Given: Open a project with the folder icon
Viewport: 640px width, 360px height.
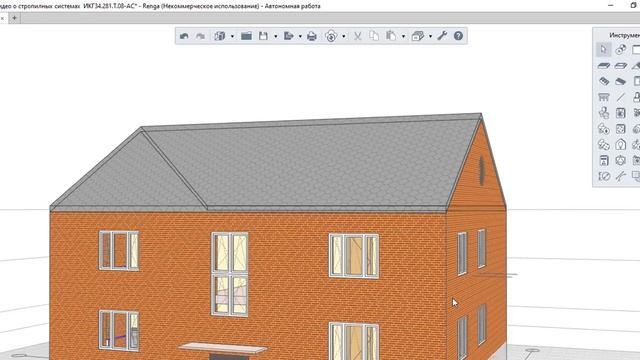Looking at the screenshot, I should click(246, 36).
